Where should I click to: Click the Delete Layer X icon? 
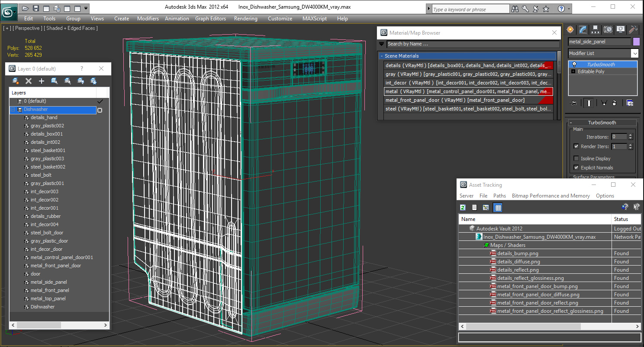tap(29, 81)
